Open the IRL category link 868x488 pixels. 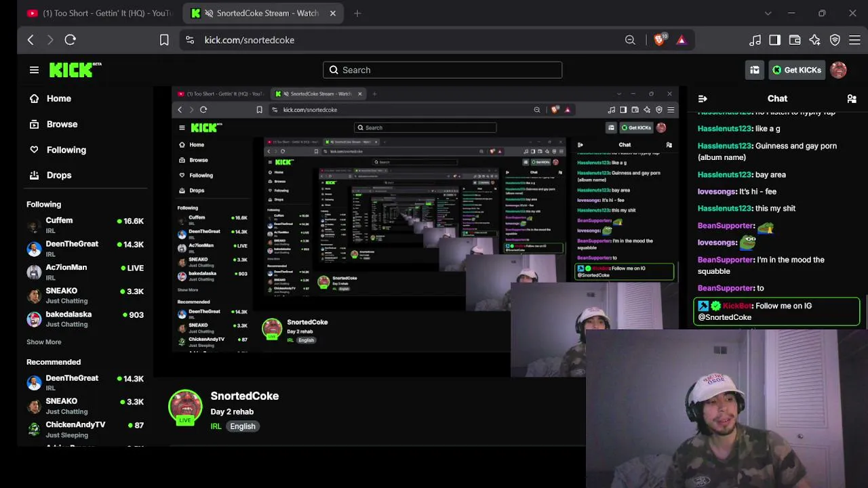tap(216, 426)
